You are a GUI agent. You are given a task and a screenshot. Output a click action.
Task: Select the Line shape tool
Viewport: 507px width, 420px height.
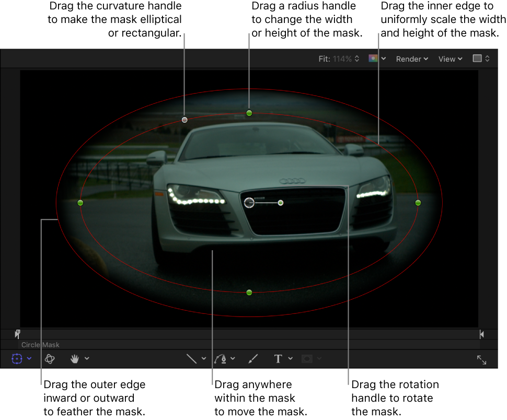tap(190, 359)
